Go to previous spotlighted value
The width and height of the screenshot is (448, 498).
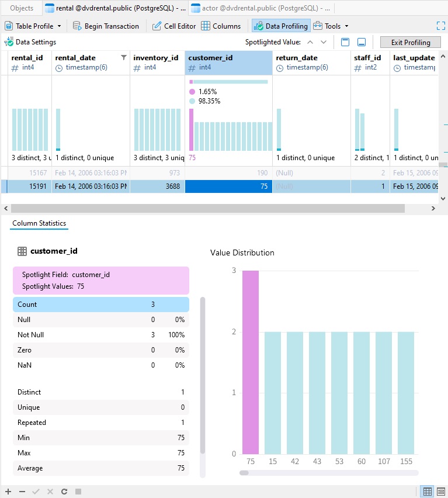point(310,42)
